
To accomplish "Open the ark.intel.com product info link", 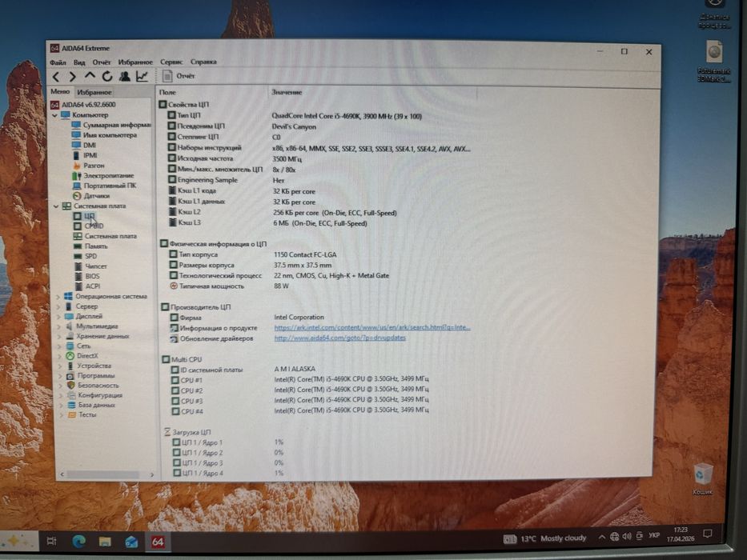I will (x=372, y=328).
